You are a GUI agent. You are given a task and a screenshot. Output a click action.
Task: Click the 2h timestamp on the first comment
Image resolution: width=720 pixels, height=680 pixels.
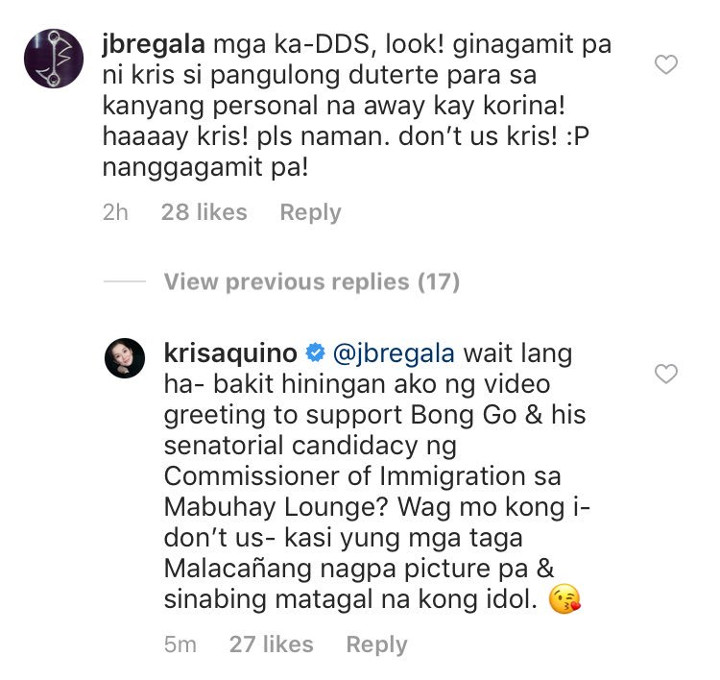coord(115,212)
